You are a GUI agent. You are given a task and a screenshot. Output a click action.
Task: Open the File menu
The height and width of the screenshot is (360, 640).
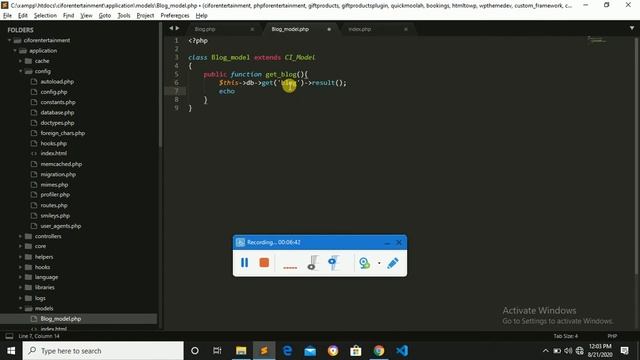click(7, 16)
